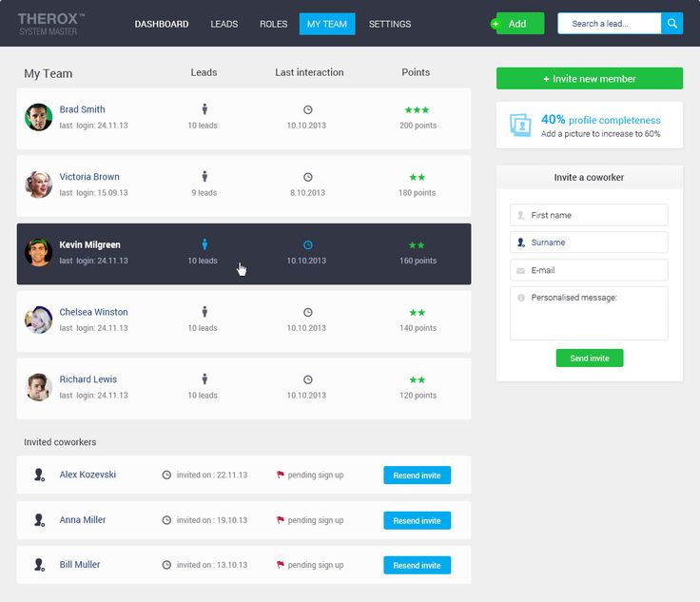Click Chelsea Winston's two-star rating
Screen dimensions: 700x602
point(417,312)
